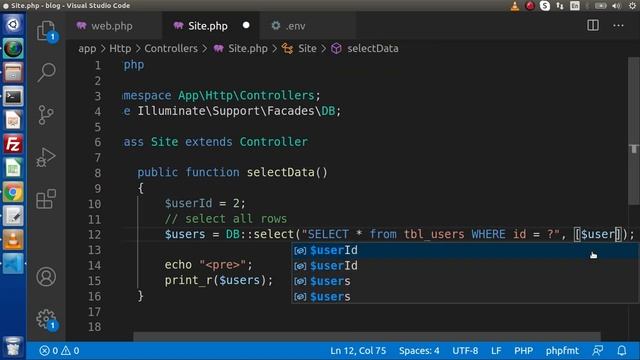The image size is (640, 360).
Task: Open the text editor in the dock
Action: click(13, 216)
